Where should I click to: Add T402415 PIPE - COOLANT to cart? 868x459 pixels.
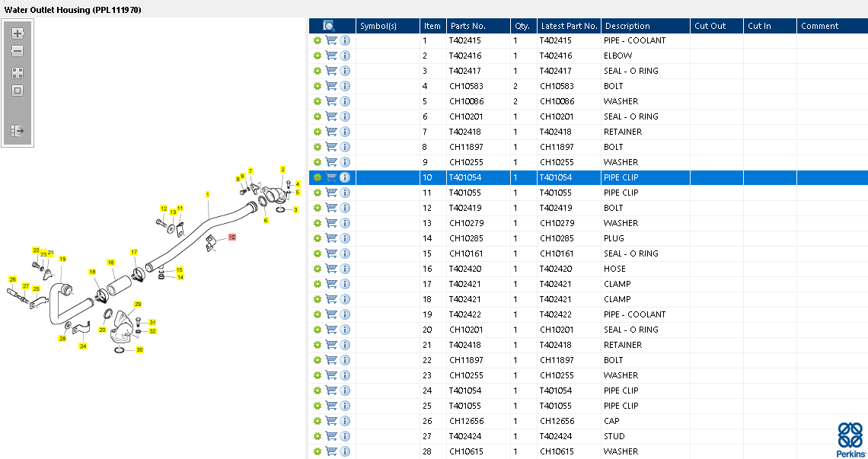point(331,40)
